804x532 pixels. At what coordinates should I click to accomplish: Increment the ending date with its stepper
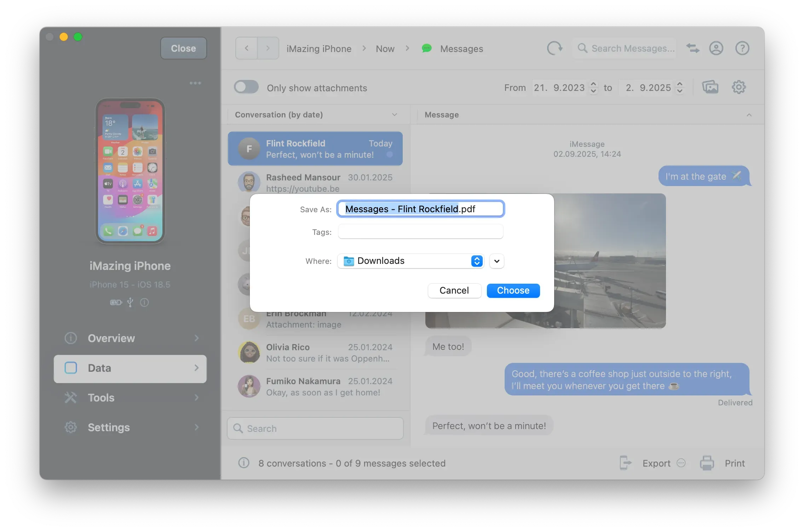(x=679, y=85)
